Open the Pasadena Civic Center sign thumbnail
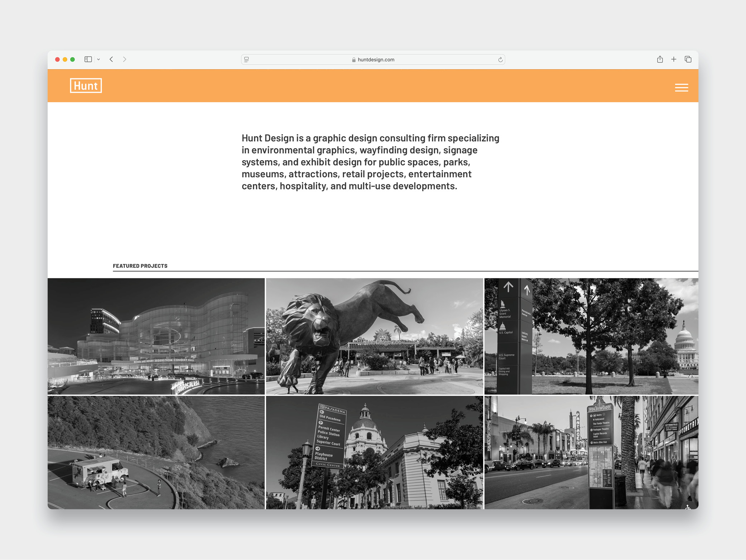This screenshot has width=746, height=560. coord(374,452)
